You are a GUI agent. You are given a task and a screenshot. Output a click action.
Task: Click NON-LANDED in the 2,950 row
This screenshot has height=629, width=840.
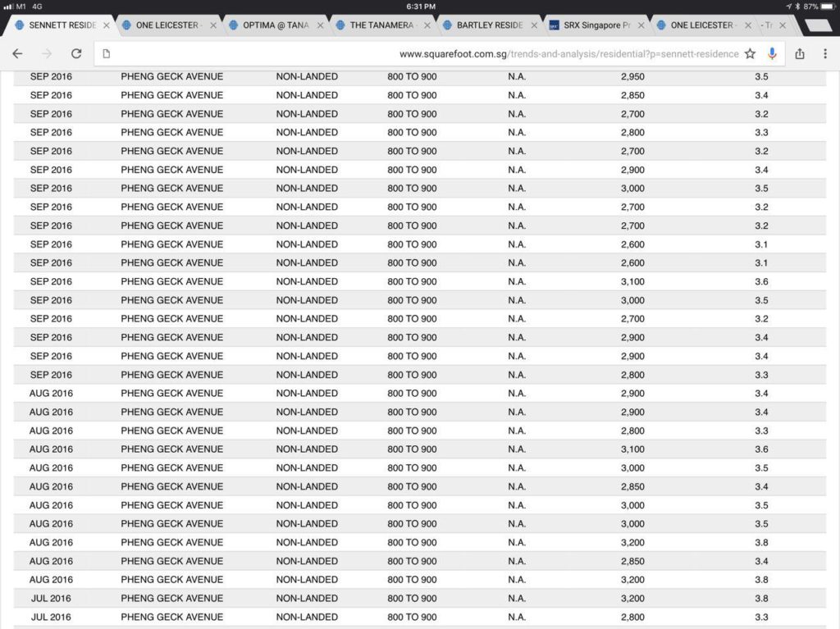307,76
